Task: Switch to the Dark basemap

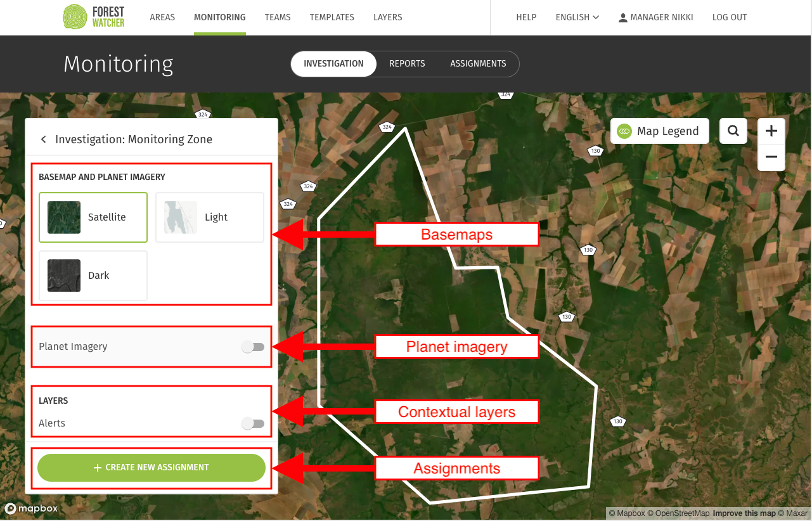Action: point(93,276)
